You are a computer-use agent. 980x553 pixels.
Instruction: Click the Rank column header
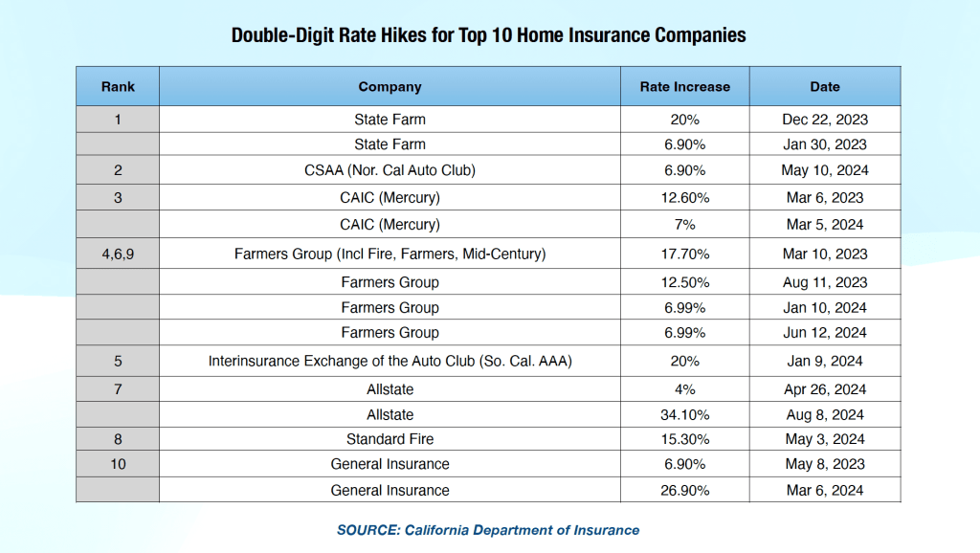click(118, 86)
